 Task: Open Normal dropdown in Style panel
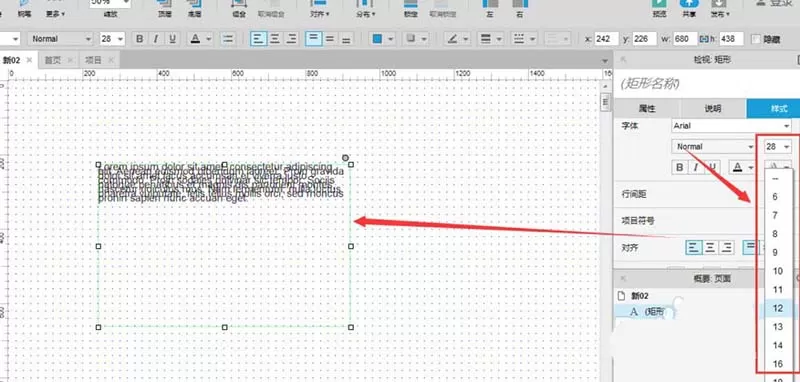click(x=713, y=146)
